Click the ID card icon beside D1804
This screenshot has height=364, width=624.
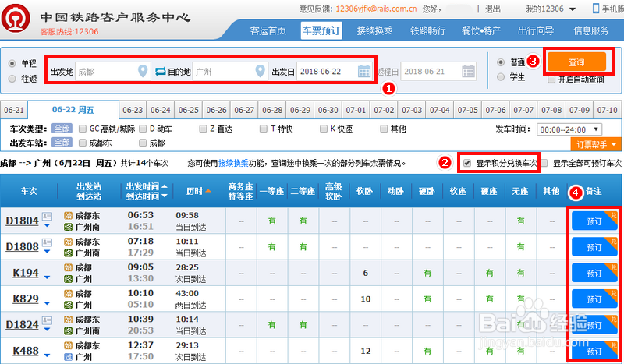tap(47, 216)
